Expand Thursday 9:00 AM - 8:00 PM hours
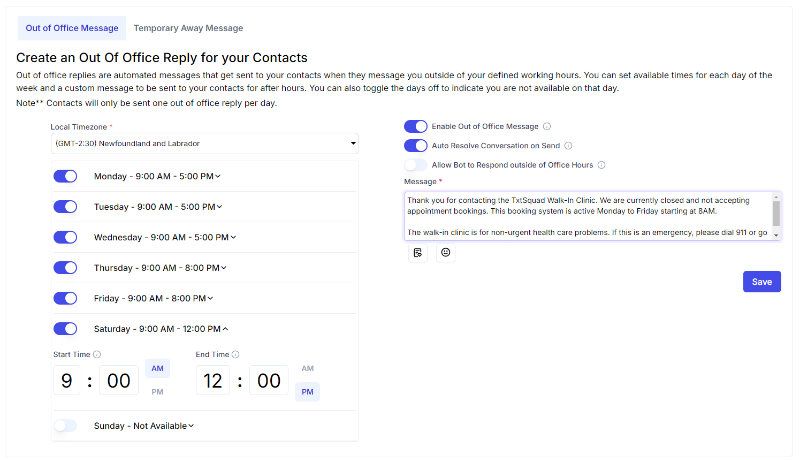The image size is (800, 462). 160,268
